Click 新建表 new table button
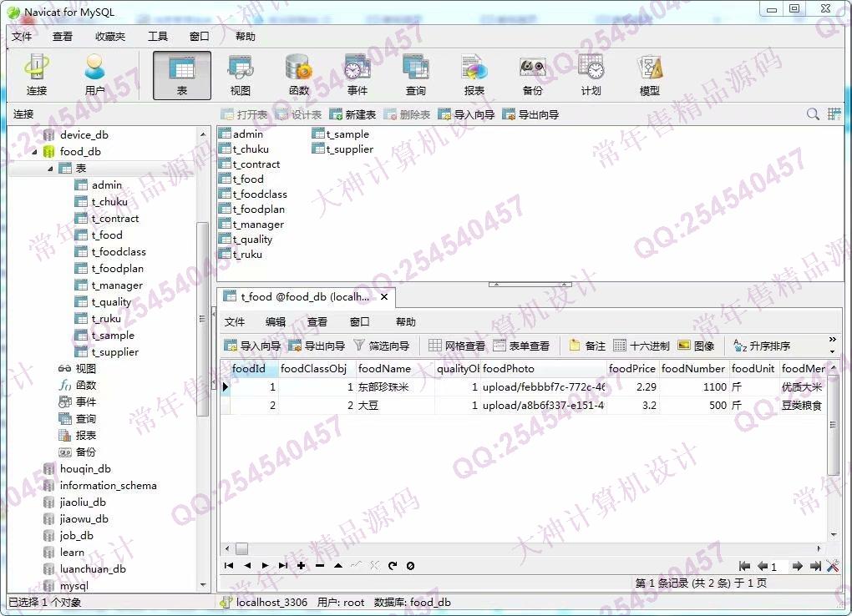The width and height of the screenshot is (852, 616). click(x=352, y=114)
